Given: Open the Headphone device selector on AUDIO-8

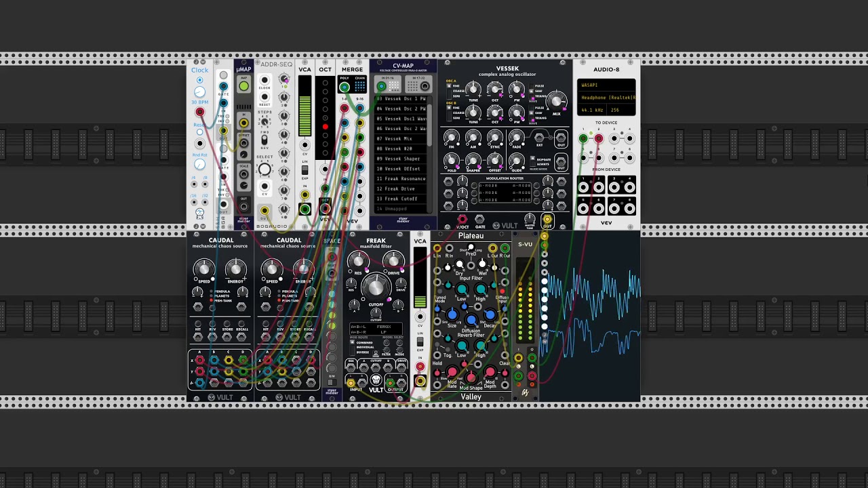Looking at the screenshot, I should pos(607,98).
